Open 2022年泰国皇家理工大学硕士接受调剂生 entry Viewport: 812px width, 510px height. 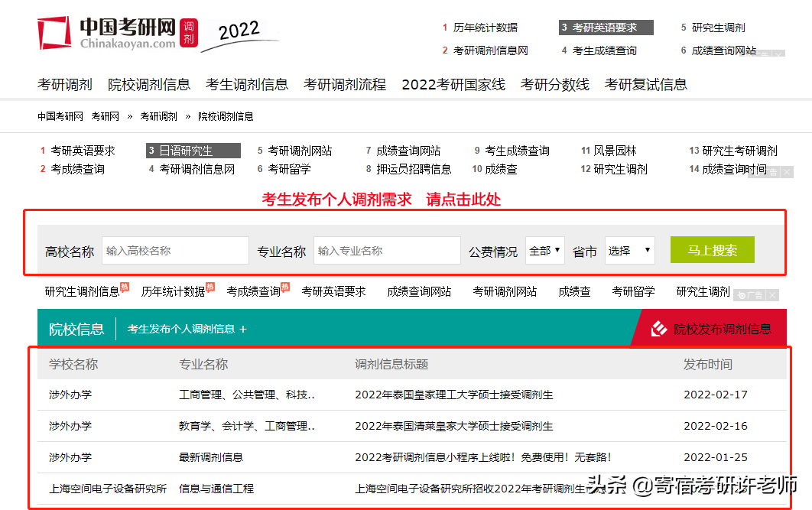(x=454, y=395)
